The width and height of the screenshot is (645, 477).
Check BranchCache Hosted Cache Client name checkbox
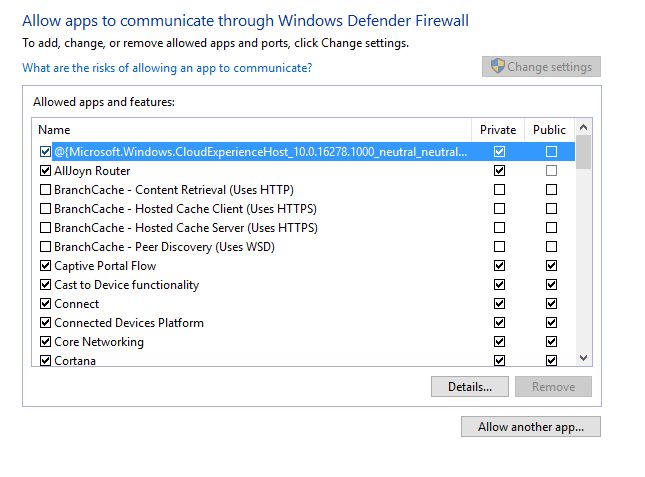[x=45, y=208]
